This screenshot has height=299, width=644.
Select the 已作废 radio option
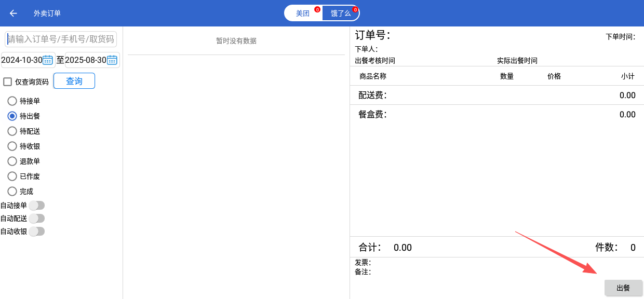pyautogui.click(x=12, y=176)
